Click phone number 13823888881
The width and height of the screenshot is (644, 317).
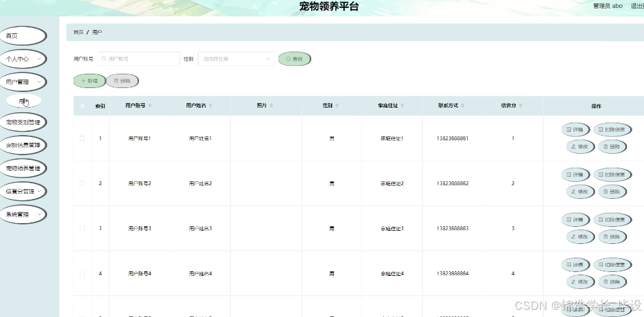[x=453, y=138]
